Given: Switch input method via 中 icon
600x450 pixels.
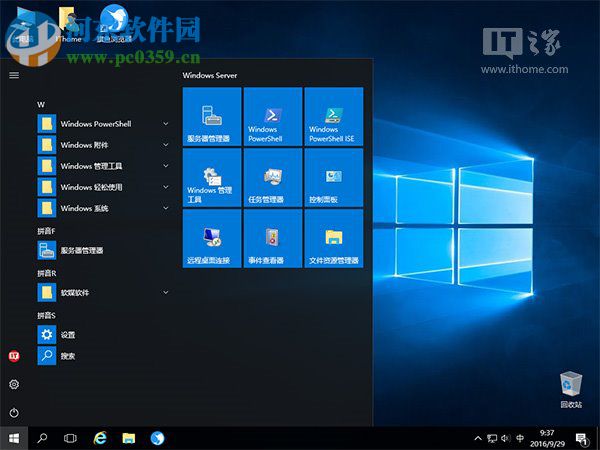Looking at the screenshot, I should click(x=520, y=439).
